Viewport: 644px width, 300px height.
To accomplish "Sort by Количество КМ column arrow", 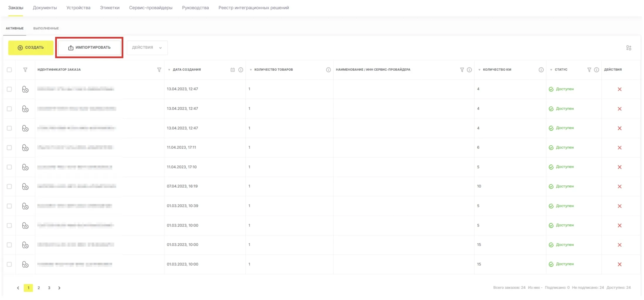I will point(479,70).
